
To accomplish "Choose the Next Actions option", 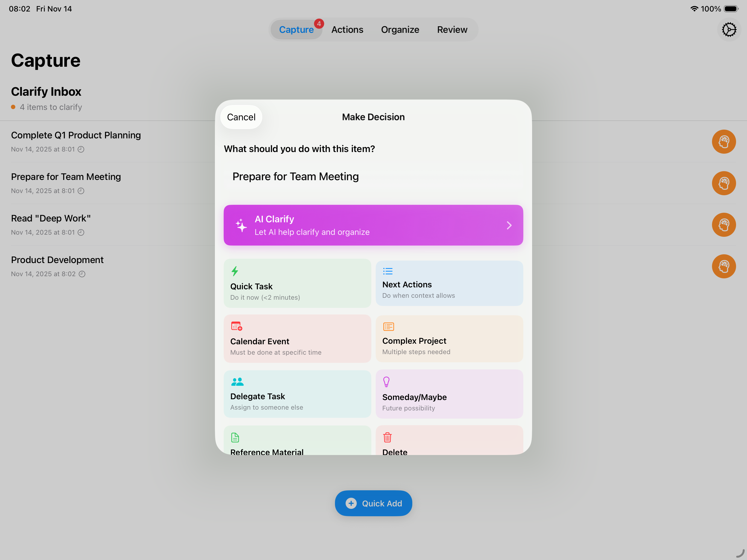I will (x=449, y=283).
